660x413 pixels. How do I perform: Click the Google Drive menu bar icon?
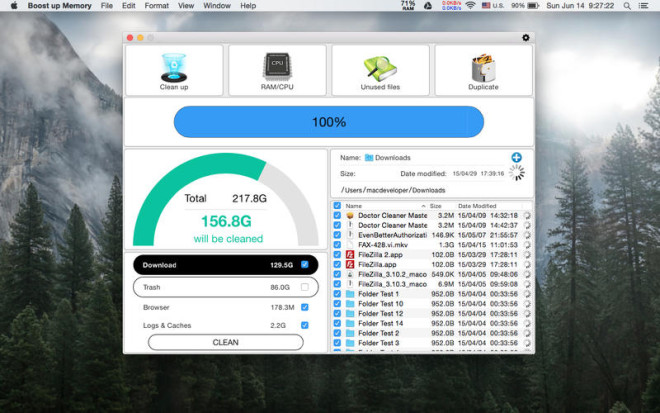428,5
